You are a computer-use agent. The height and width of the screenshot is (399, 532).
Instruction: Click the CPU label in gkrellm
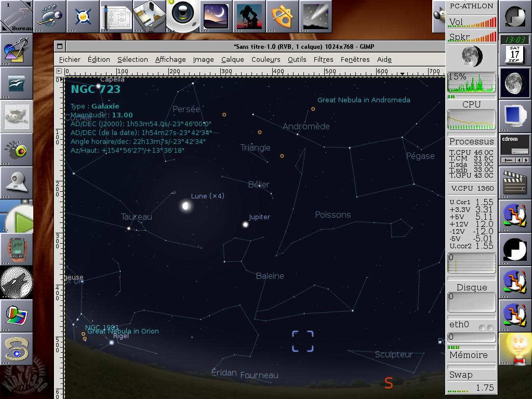pos(472,104)
